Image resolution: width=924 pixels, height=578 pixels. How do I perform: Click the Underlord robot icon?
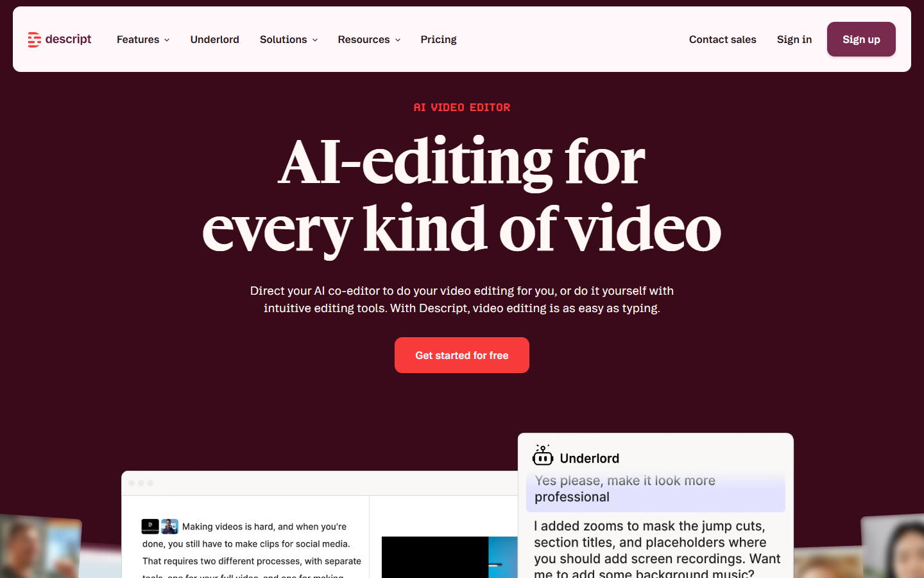tap(542, 455)
